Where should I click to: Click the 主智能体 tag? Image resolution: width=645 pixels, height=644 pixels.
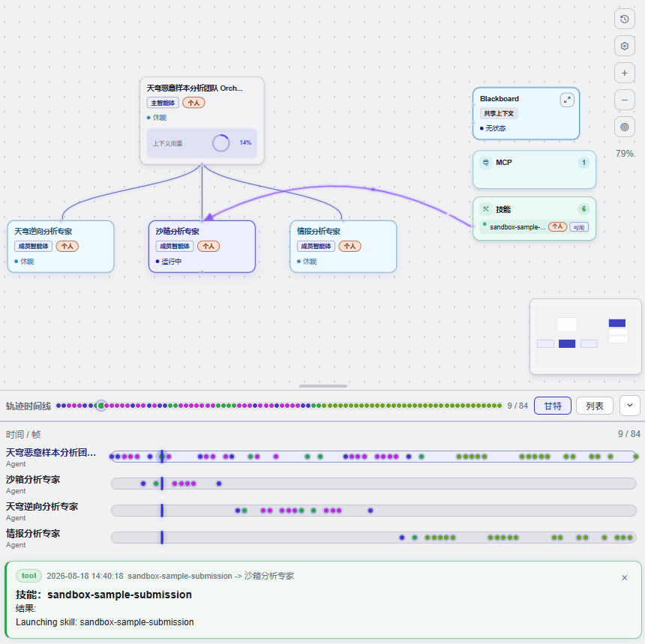coord(163,103)
